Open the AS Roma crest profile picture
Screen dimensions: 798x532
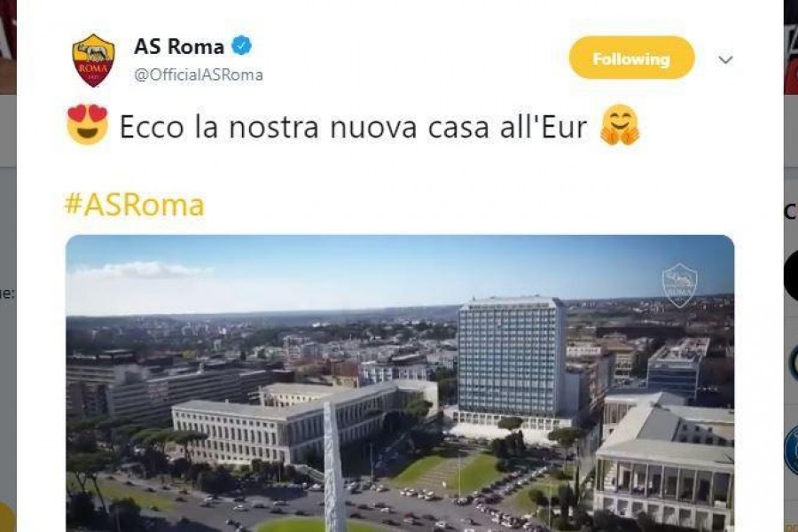(x=93, y=60)
